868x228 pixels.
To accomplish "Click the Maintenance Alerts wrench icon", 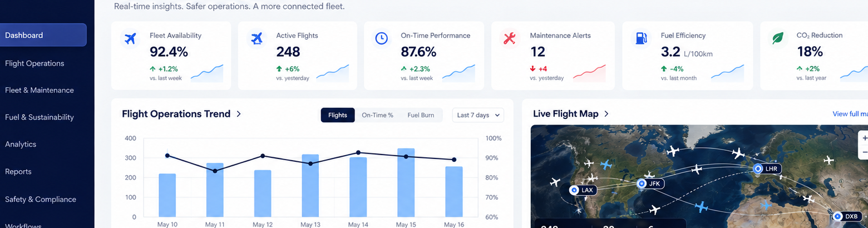I will coord(509,38).
